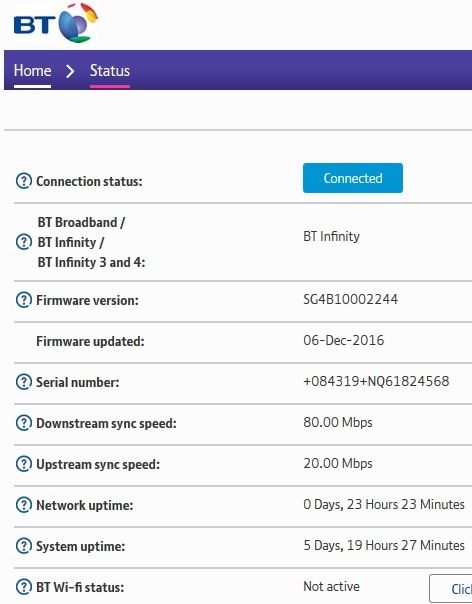Open help icon for Network uptime
Viewport: 472px width, 604px height.
click(24, 505)
